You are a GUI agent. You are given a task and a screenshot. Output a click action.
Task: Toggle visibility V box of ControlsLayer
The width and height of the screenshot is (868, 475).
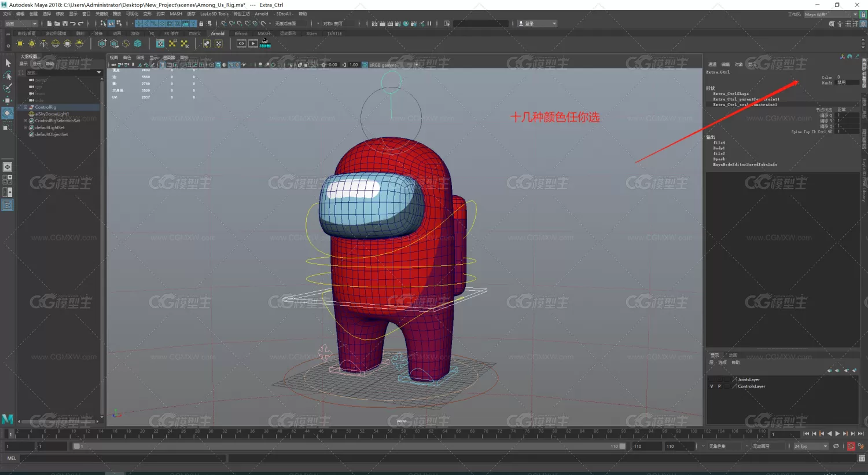point(711,386)
